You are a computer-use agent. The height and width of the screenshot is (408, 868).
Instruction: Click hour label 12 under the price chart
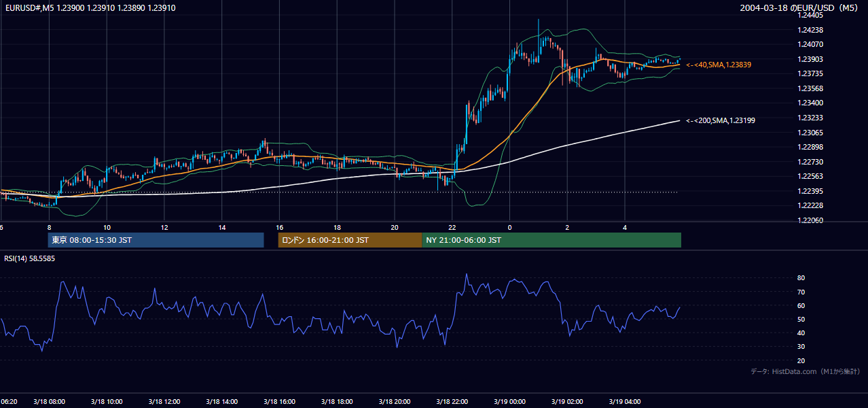pyautogui.click(x=164, y=226)
